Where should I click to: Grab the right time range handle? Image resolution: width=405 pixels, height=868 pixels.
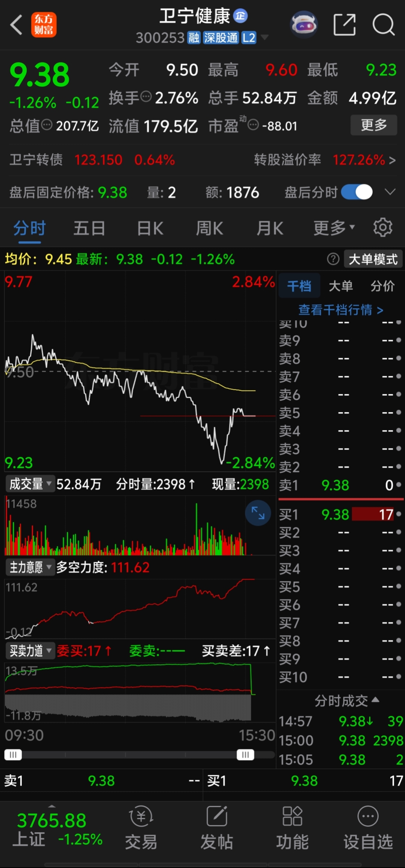click(x=245, y=755)
